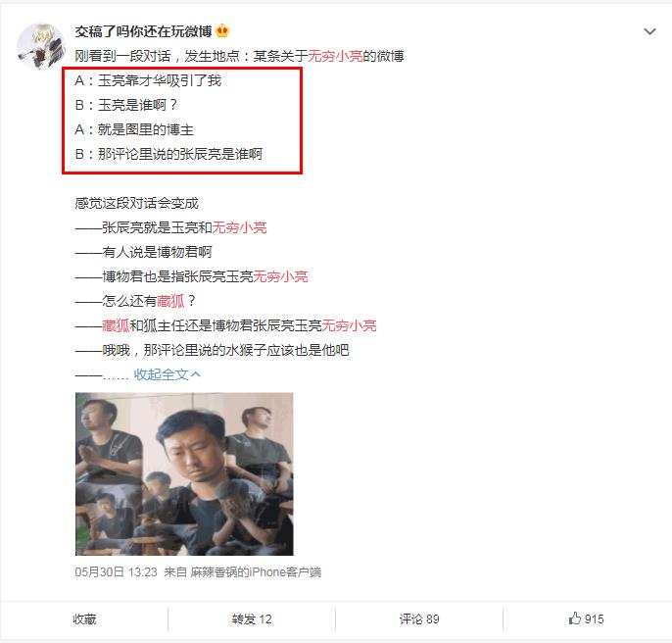Viewport: 672px width, 643px height.
Task: Click the up-caret beside 收起全文
Action: tap(196, 374)
